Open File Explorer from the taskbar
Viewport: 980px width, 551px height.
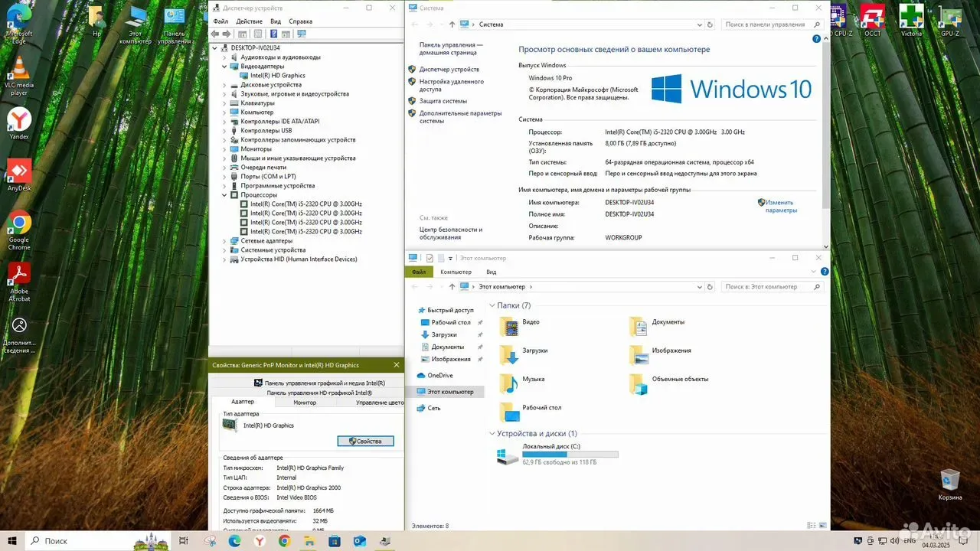click(309, 541)
